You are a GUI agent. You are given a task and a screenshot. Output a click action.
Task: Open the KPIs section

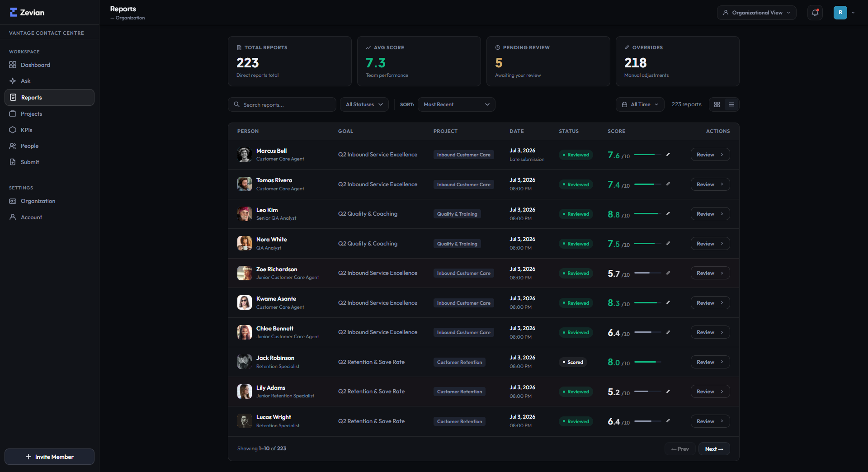click(49, 130)
